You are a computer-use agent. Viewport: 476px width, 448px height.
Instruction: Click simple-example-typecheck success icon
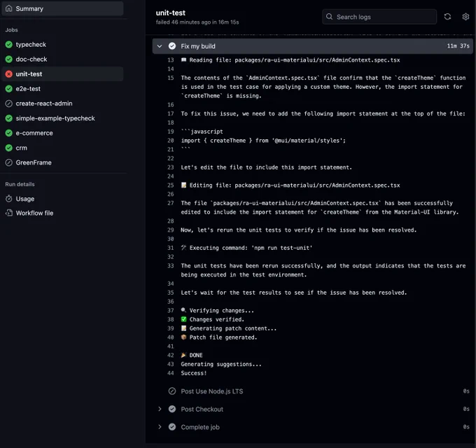9,118
